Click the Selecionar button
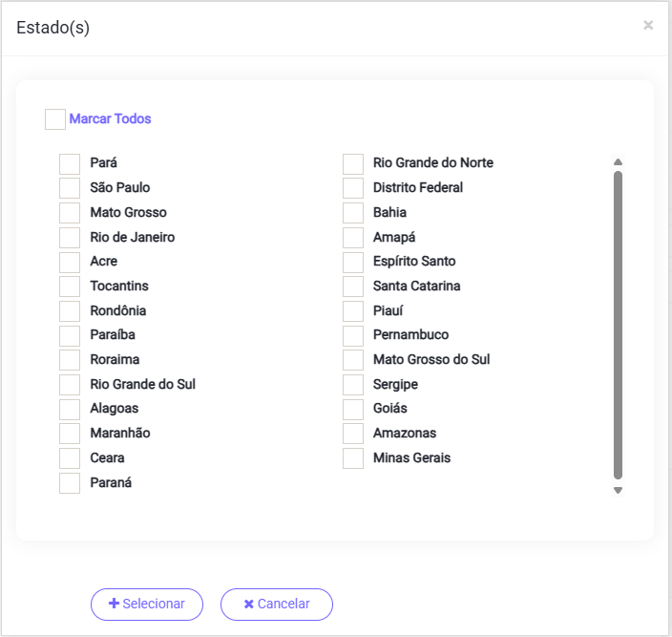 coord(147,605)
